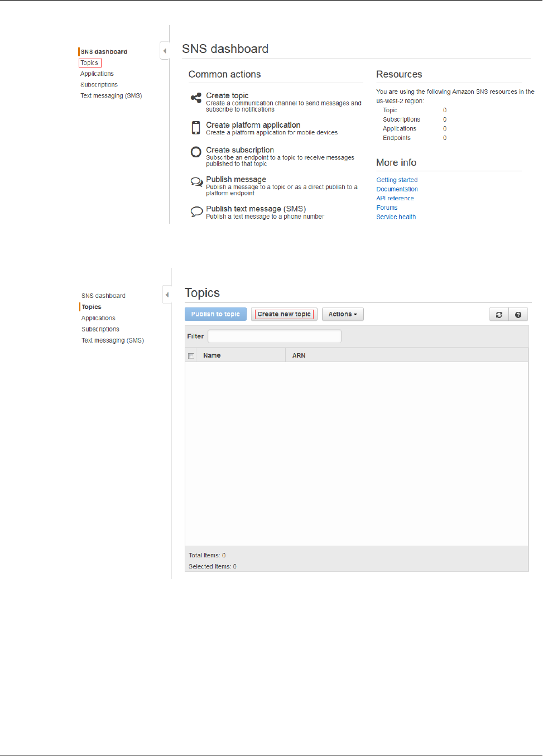Click the Publish message speech bubbles icon
Screen dimensions: 543x756
tap(196, 182)
